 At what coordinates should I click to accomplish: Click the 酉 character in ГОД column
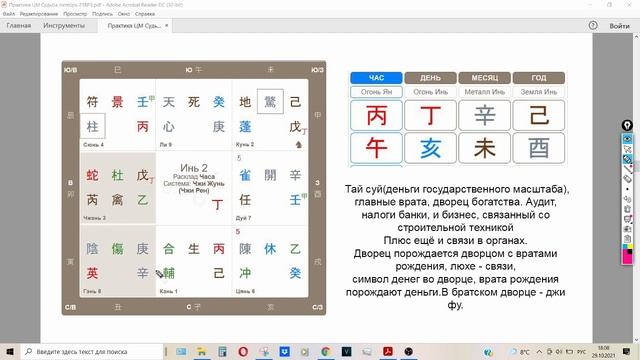click(539, 148)
